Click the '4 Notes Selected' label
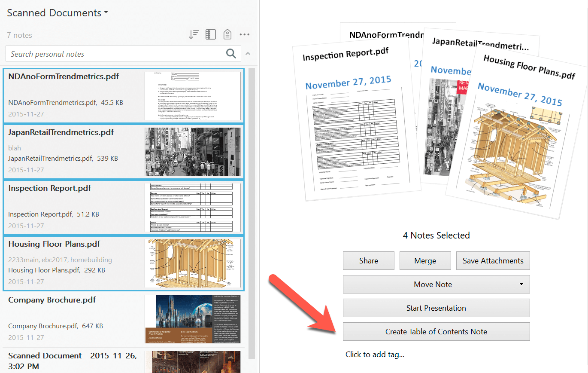 pyautogui.click(x=436, y=235)
